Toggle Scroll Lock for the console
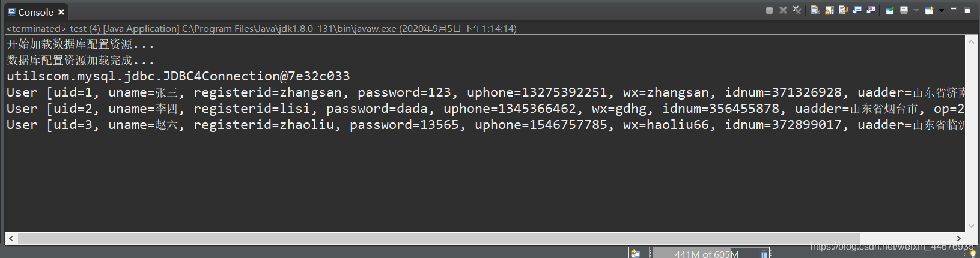The image size is (980, 258). (x=829, y=10)
